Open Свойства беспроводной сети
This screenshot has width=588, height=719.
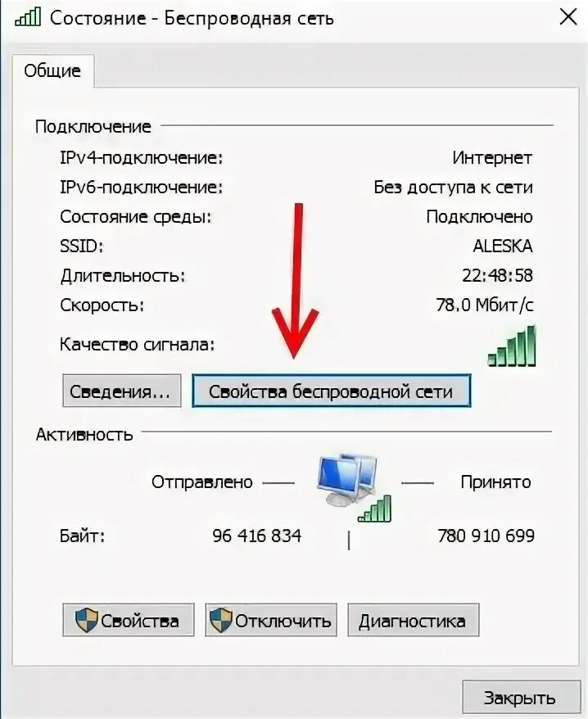pos(331,391)
